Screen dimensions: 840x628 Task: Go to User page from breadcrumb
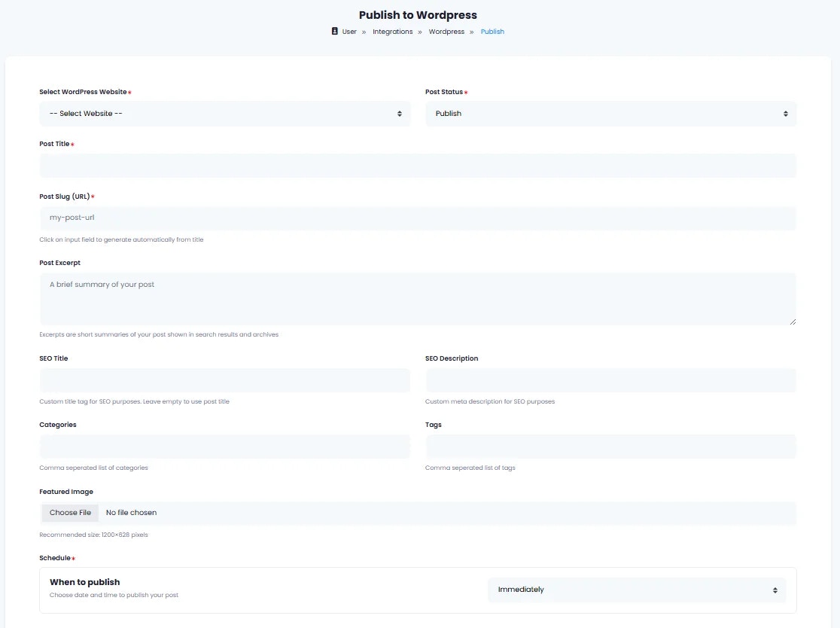pyautogui.click(x=348, y=31)
